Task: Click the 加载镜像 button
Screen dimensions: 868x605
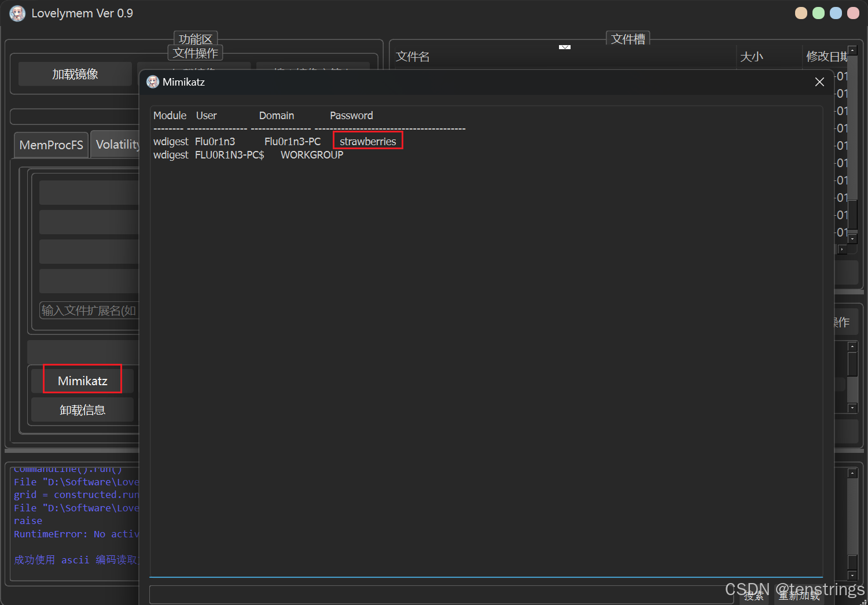Action: pyautogui.click(x=75, y=74)
